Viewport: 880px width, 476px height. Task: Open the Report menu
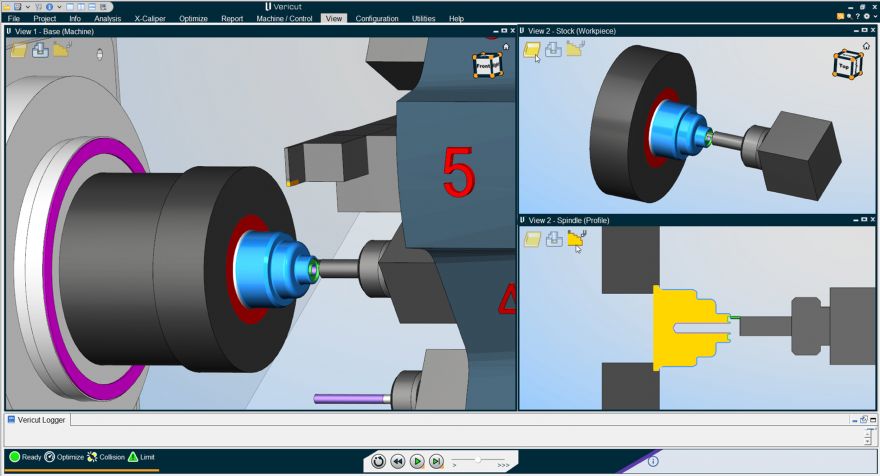[232, 19]
